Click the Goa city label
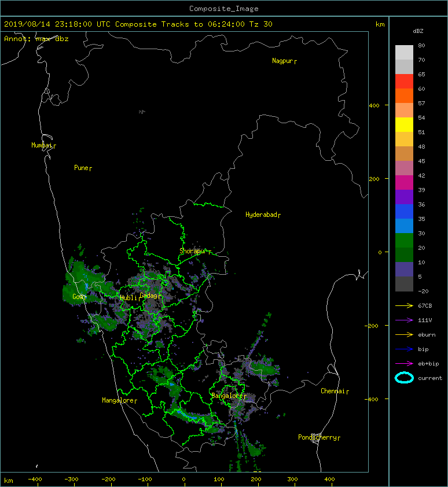448x487 pixels. [x=78, y=297]
